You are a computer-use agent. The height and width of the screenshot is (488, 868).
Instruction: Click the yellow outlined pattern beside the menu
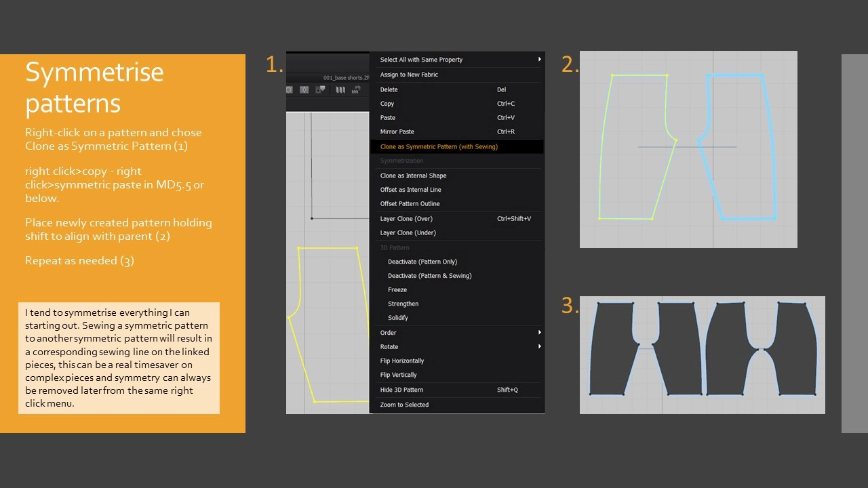click(329, 325)
